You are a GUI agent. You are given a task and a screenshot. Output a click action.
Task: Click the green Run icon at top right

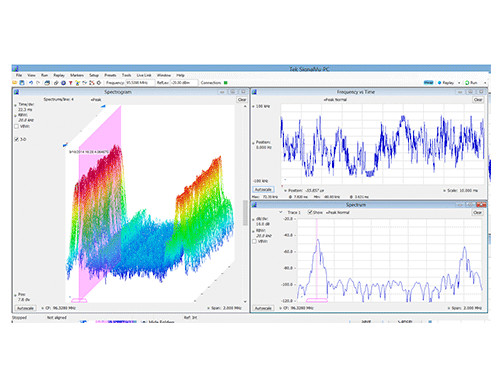(x=467, y=83)
